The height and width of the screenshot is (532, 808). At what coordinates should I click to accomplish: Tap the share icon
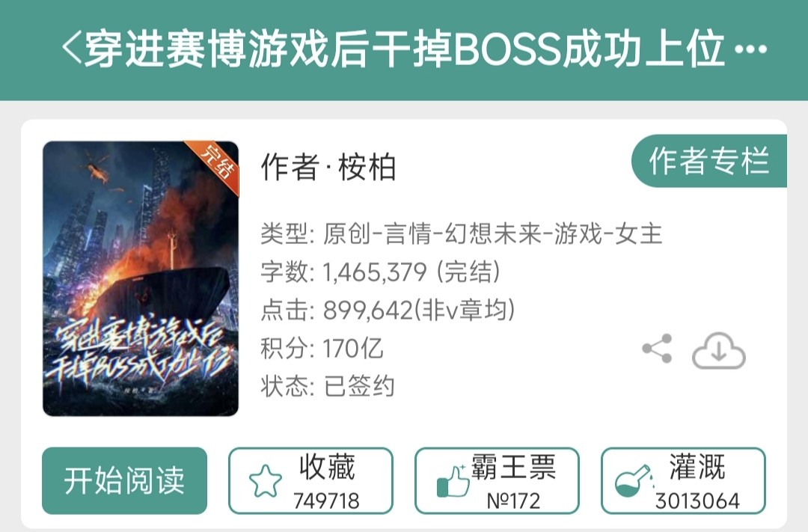658,349
